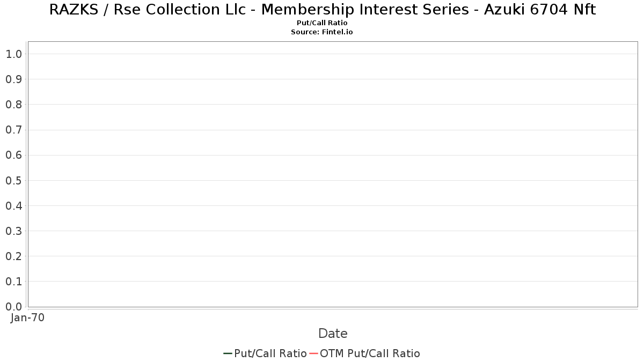This screenshot has height=362, width=644.
Task: Click the 0.6 y-axis label
Action: [13, 156]
